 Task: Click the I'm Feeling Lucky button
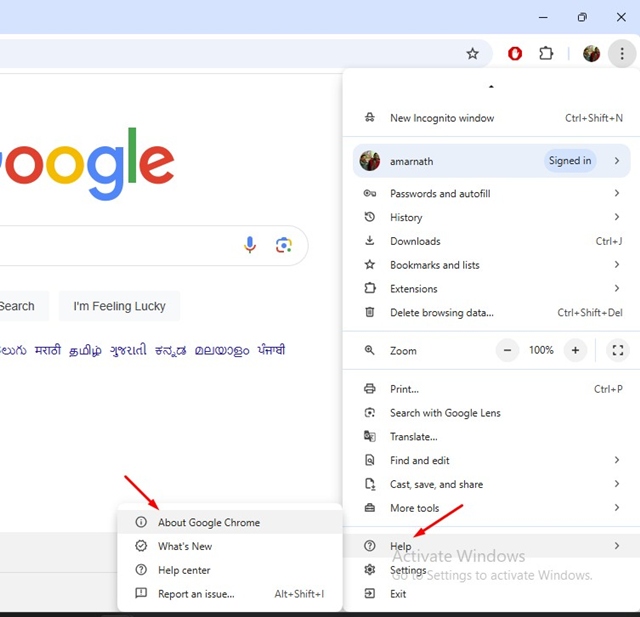119,306
